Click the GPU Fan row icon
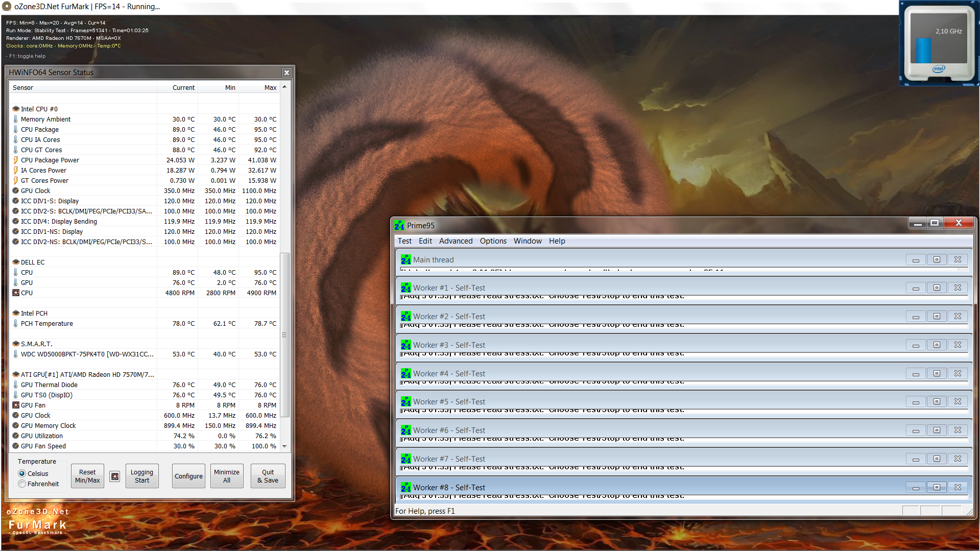This screenshot has width=980, height=551. (16, 405)
